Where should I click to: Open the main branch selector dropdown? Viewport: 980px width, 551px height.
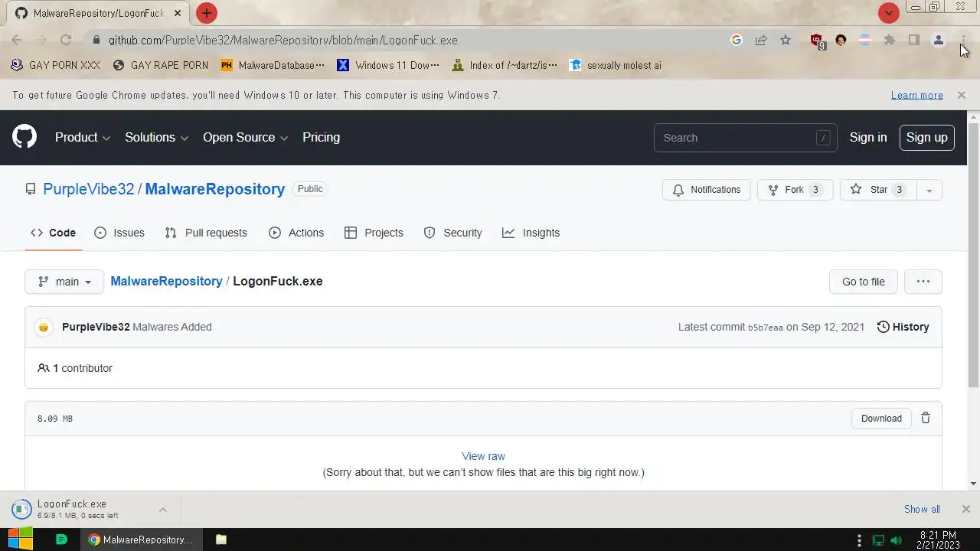pyautogui.click(x=64, y=282)
